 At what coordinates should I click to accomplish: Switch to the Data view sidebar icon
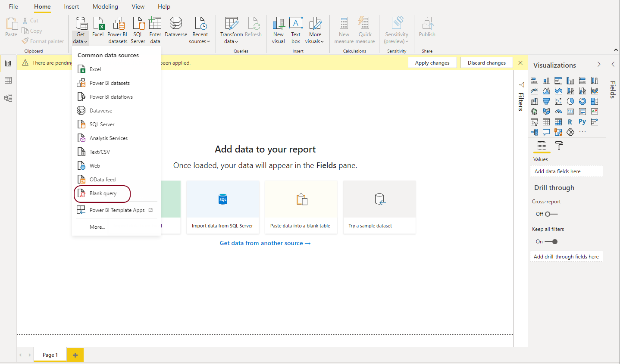(x=8, y=81)
